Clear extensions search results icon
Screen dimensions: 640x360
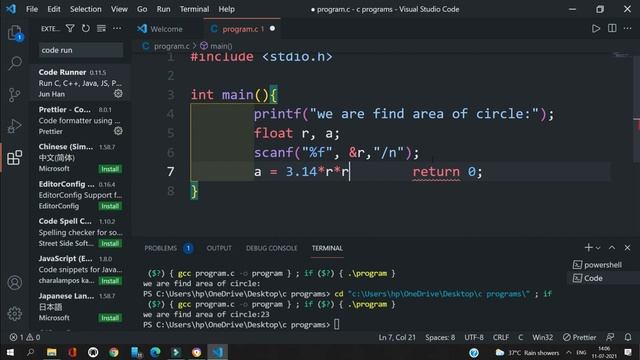101,28
